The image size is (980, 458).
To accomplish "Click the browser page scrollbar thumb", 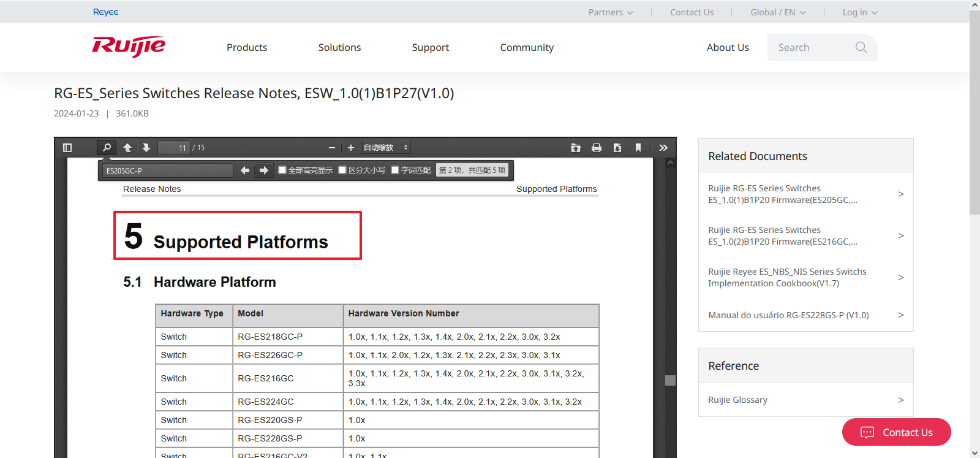I will (x=974, y=113).
